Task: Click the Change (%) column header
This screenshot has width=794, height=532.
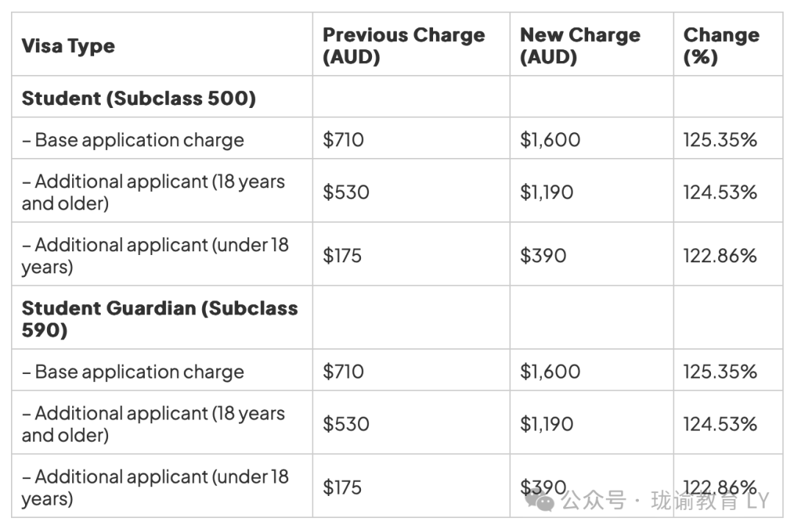Action: (x=721, y=46)
